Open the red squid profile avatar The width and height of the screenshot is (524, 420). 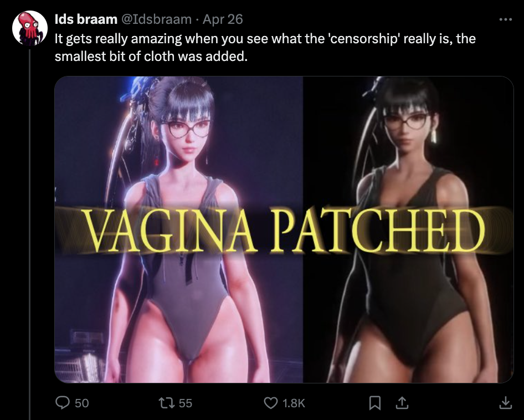point(30,28)
